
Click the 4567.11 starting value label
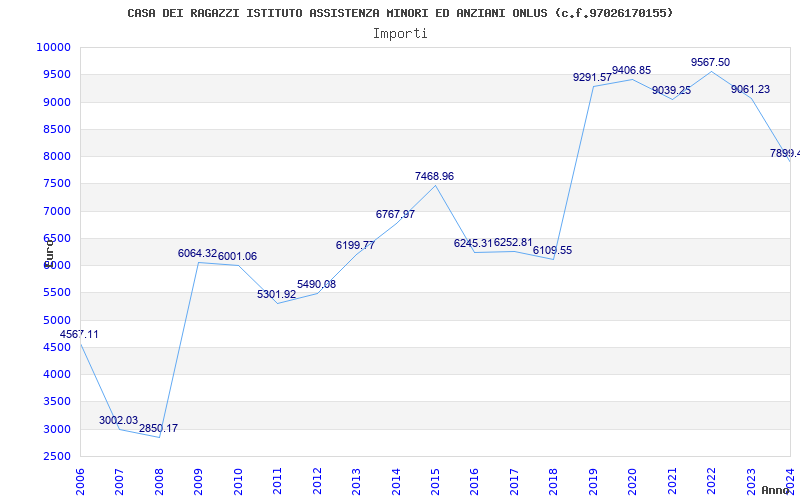coord(79,335)
